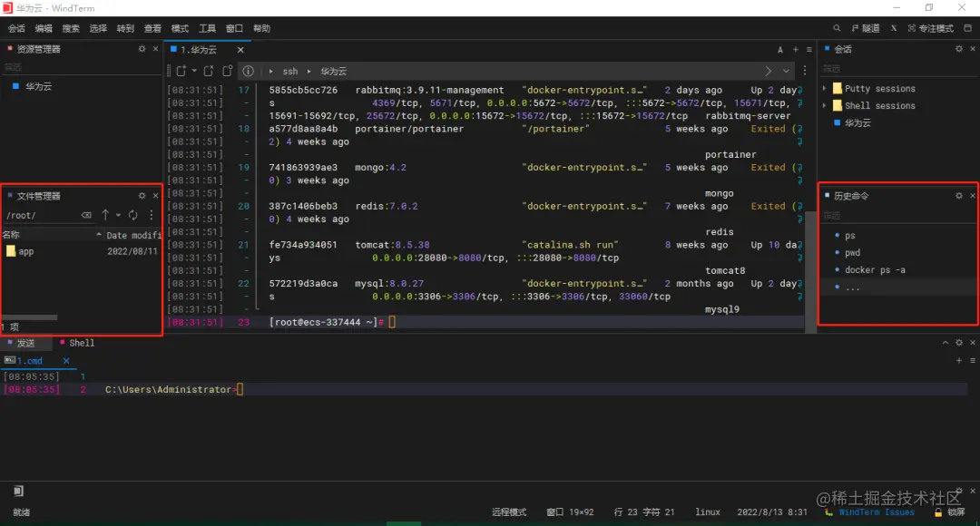Select pwd in command history

tap(852, 252)
